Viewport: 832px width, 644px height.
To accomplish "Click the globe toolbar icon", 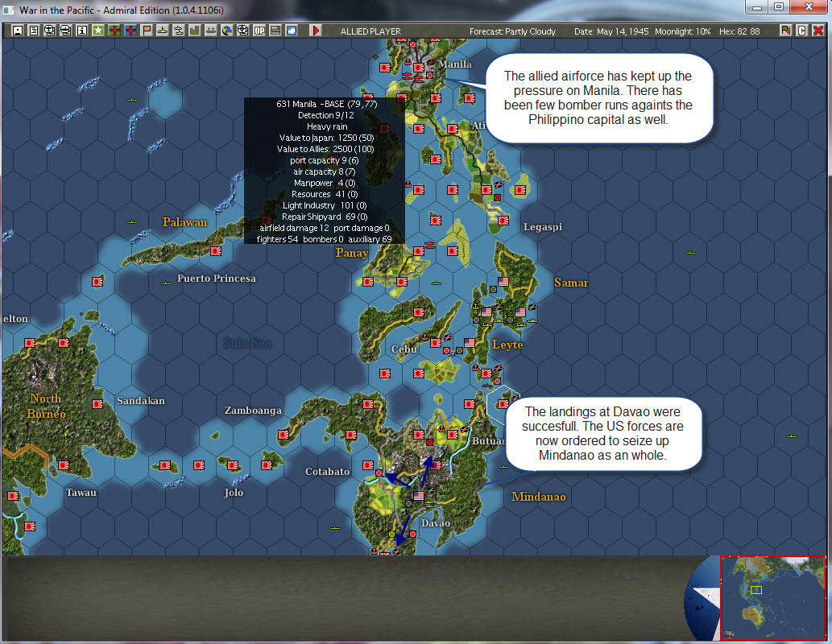I will point(227,31).
